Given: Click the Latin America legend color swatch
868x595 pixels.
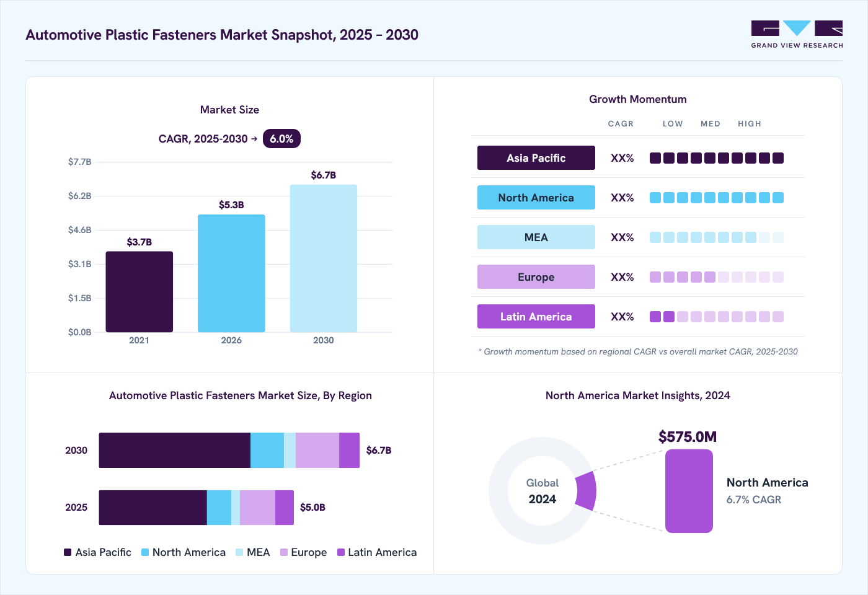Looking at the screenshot, I should tap(341, 552).
